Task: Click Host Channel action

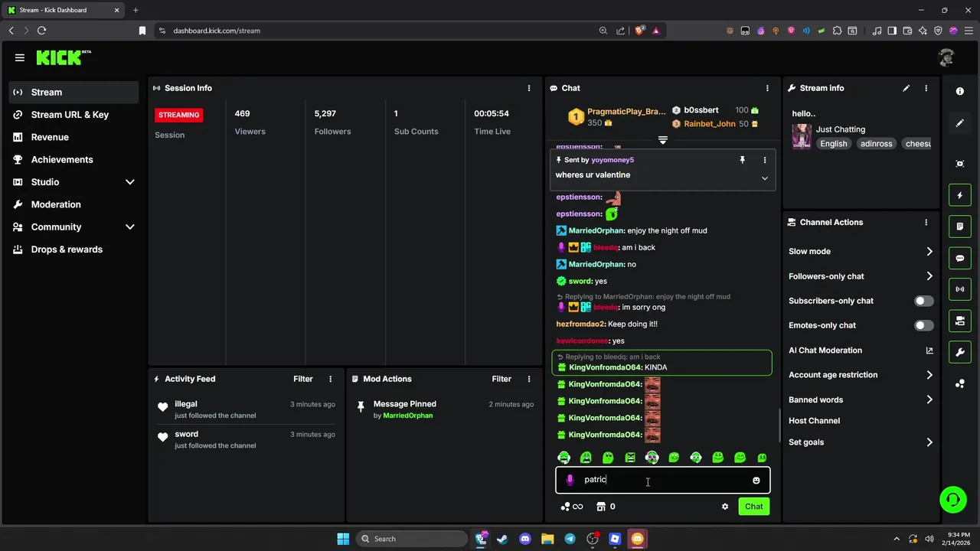Action: [x=814, y=421]
